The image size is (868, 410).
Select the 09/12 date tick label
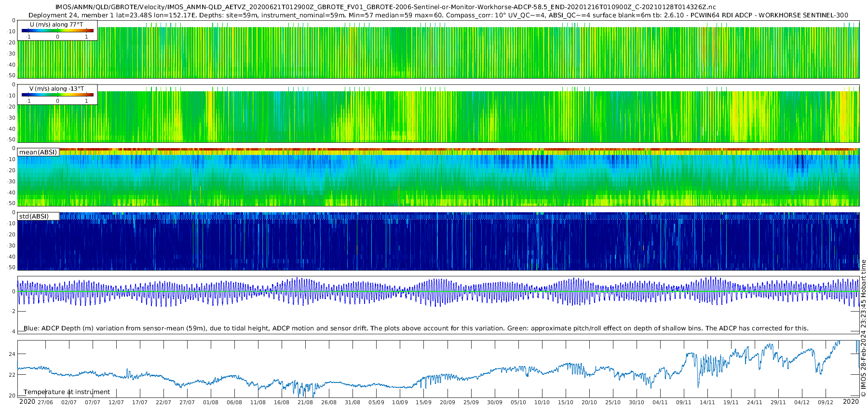826,402
